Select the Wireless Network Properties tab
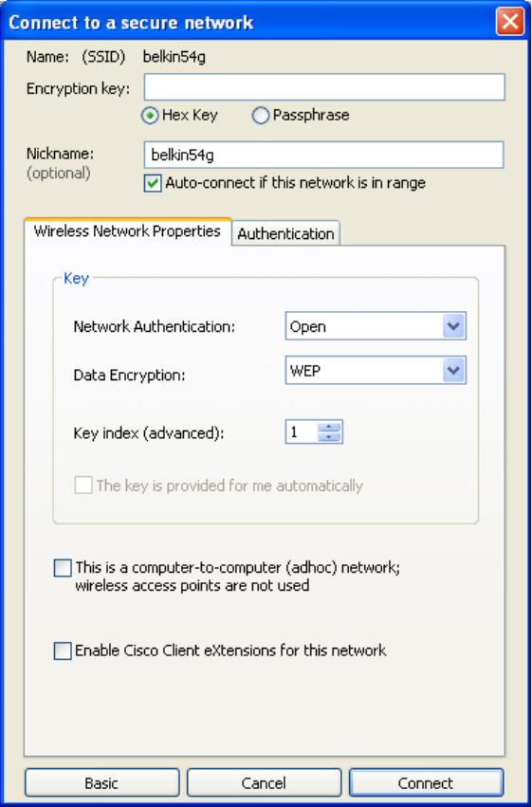This screenshot has height=807, width=532. point(127,231)
